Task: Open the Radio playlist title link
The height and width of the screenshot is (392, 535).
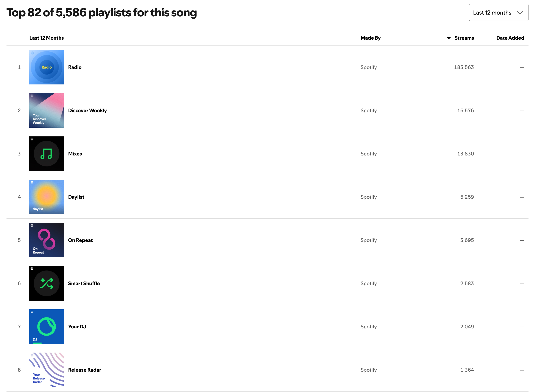Action: tap(75, 67)
